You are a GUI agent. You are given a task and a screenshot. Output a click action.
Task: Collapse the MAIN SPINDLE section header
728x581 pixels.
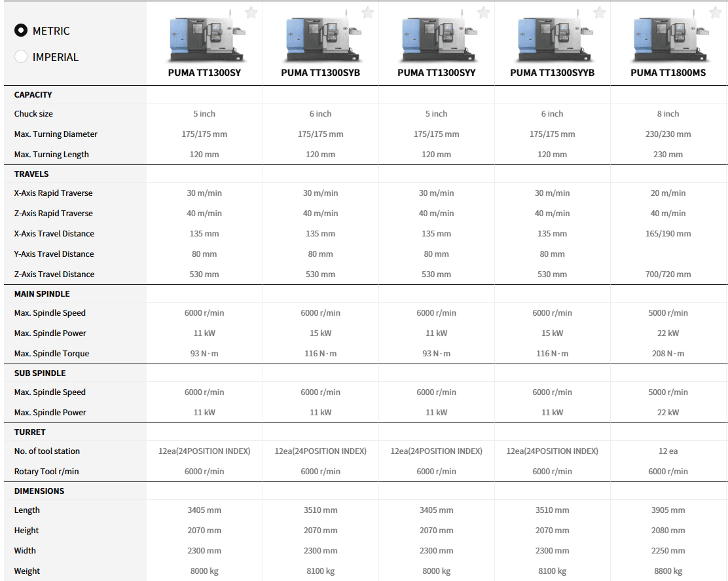(42, 294)
